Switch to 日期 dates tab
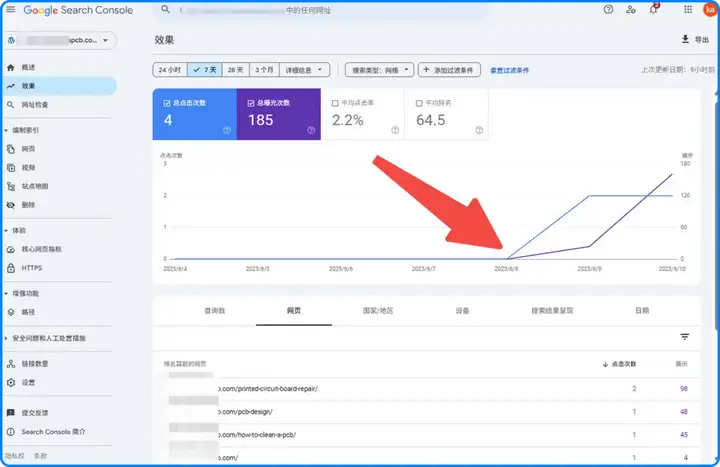This screenshot has width=720, height=467. [x=642, y=311]
